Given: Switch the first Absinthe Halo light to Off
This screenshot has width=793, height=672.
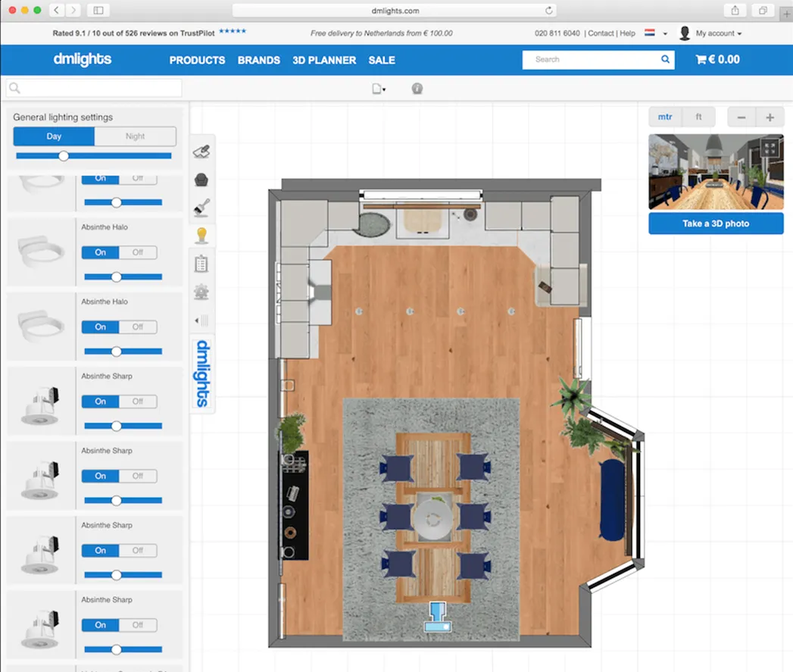Looking at the screenshot, I should pos(138,252).
